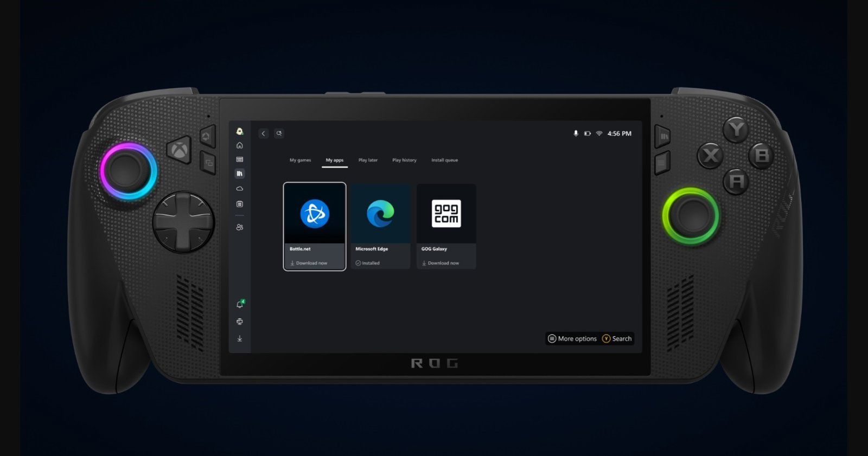Select the My Library sidebar icon
This screenshot has width=868, height=456.
click(240, 174)
